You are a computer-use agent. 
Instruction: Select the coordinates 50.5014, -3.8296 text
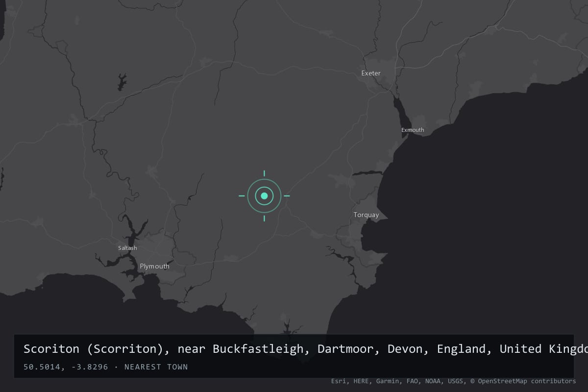tap(66, 367)
